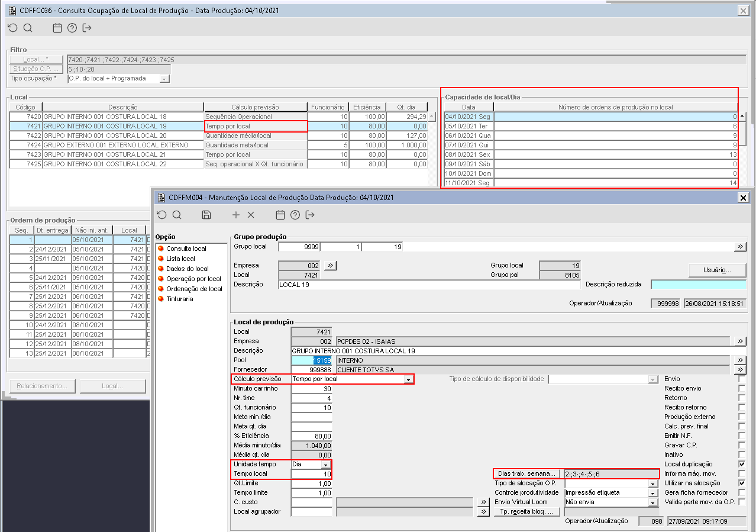Select Lista local in the Opção list
The image size is (756, 532).
tap(180, 259)
